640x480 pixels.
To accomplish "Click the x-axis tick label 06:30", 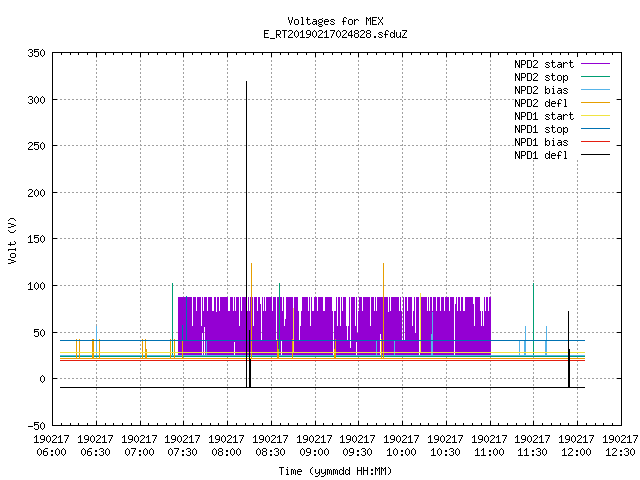I will point(96,452).
